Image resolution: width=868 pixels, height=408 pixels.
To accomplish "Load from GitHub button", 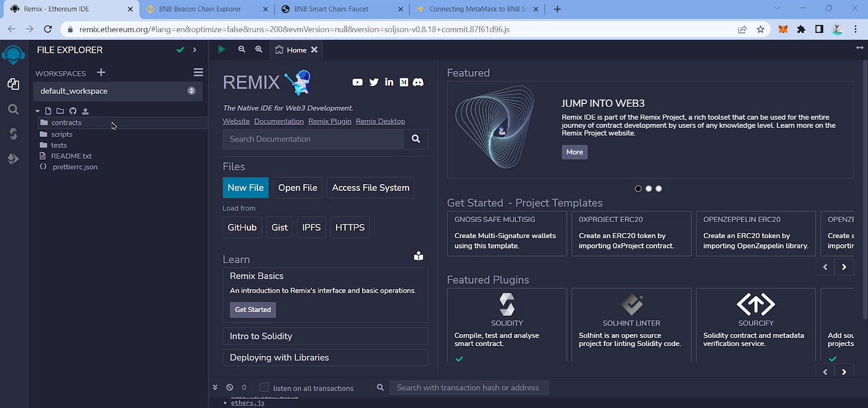I will 242,228.
